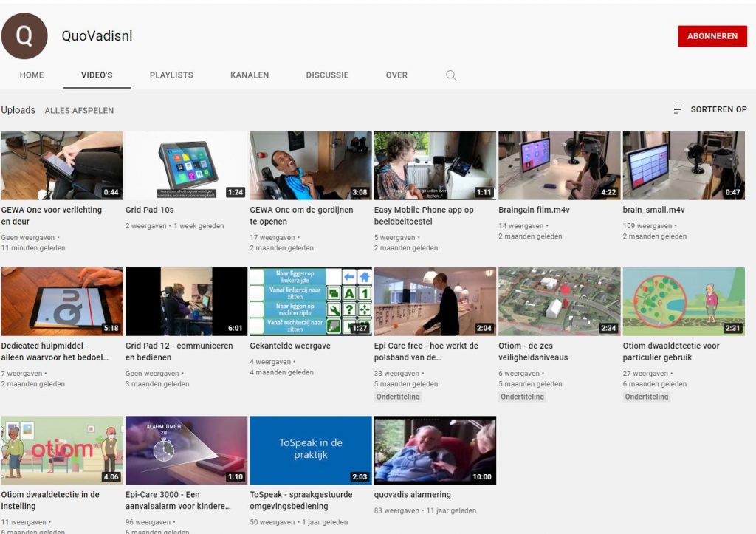Click title GEWA One om de gordijnen te openen
The width and height of the screenshot is (756, 534).
pos(301,216)
